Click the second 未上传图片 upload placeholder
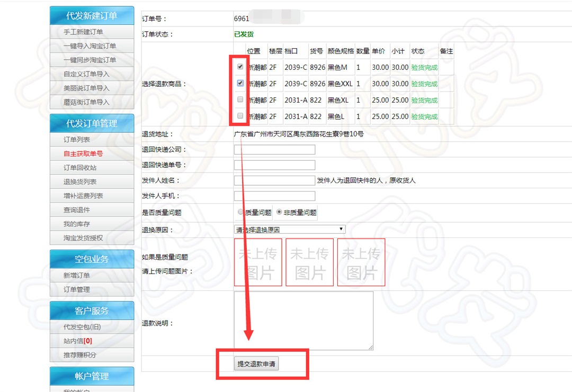 click(x=309, y=262)
